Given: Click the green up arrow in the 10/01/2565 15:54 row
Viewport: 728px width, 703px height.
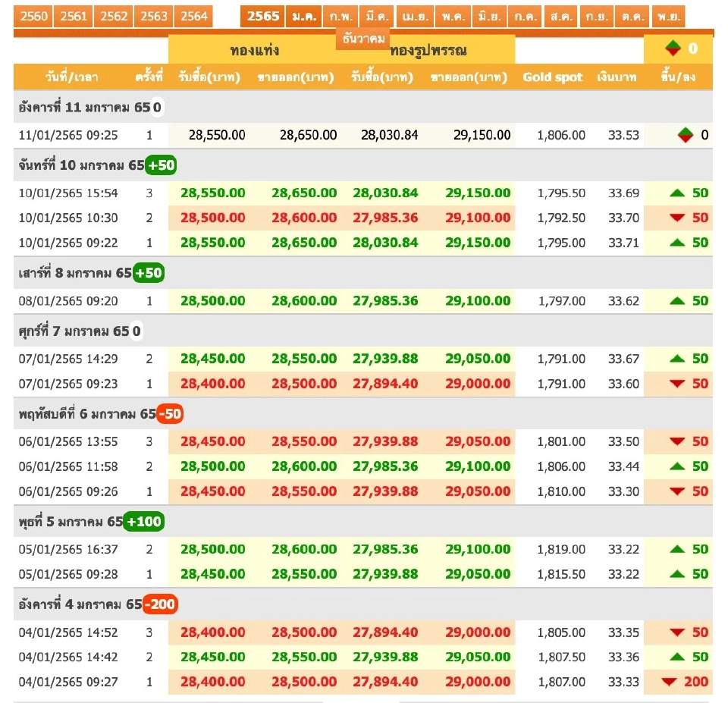Looking at the screenshot, I should tap(678, 193).
